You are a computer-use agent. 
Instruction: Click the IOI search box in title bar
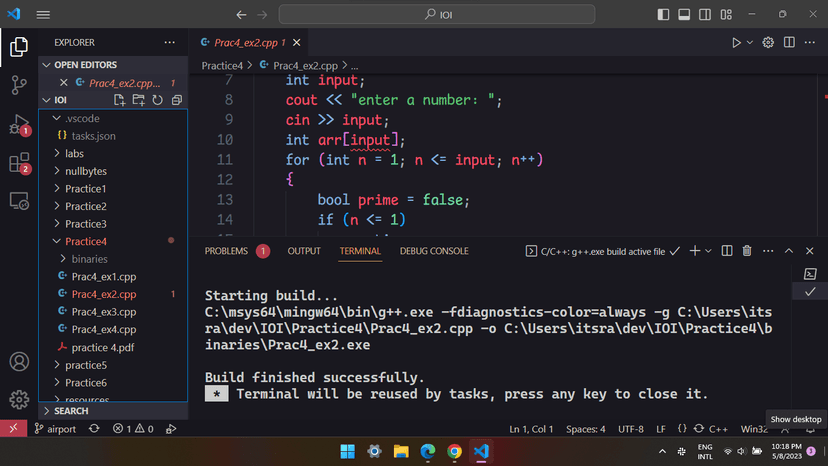tap(439, 14)
